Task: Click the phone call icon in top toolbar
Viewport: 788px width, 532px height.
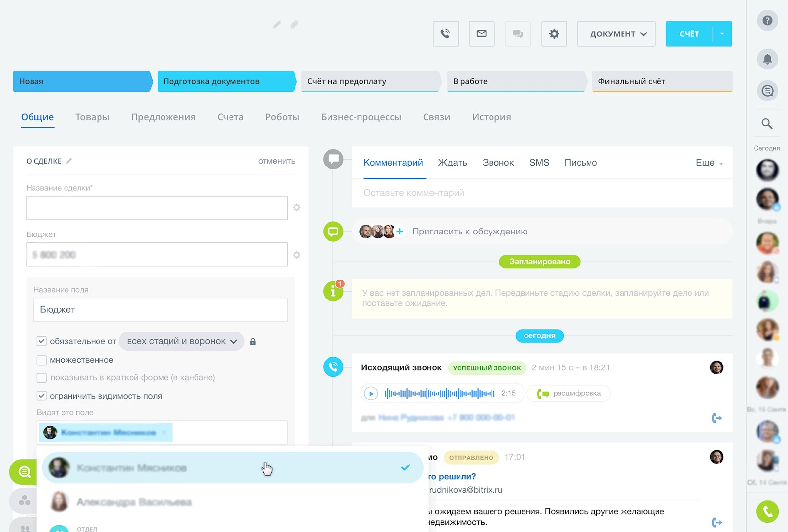Action: tap(445, 34)
